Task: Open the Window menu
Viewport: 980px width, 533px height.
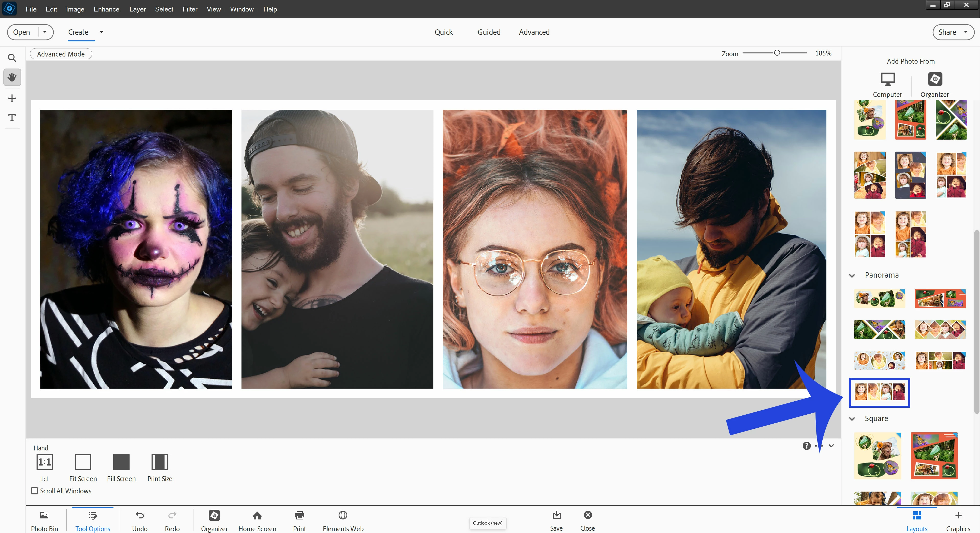Action: coord(241,9)
